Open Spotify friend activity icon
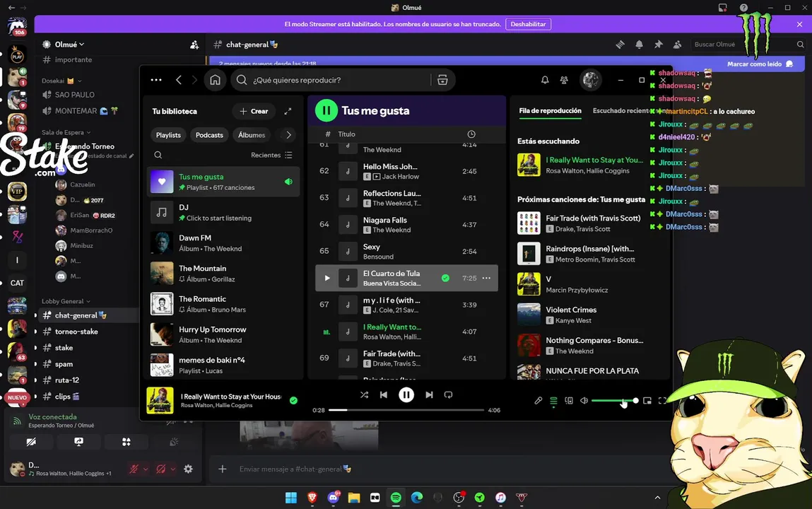 [564, 80]
